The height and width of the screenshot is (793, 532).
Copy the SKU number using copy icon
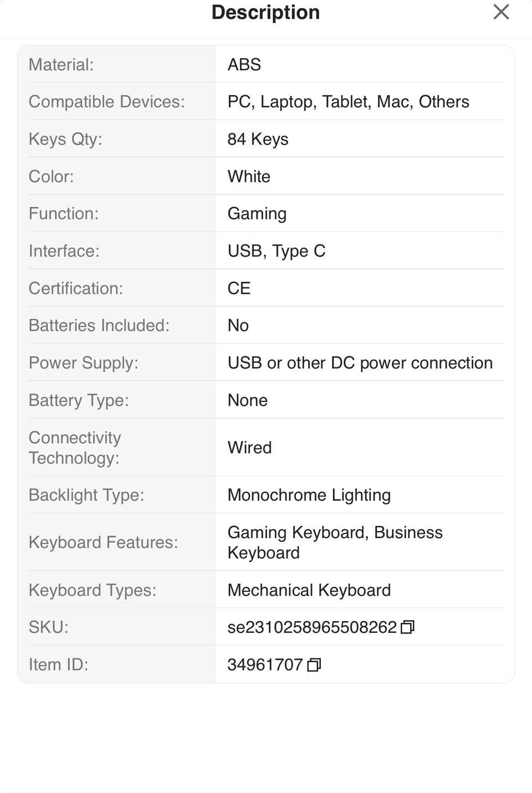[407, 627]
